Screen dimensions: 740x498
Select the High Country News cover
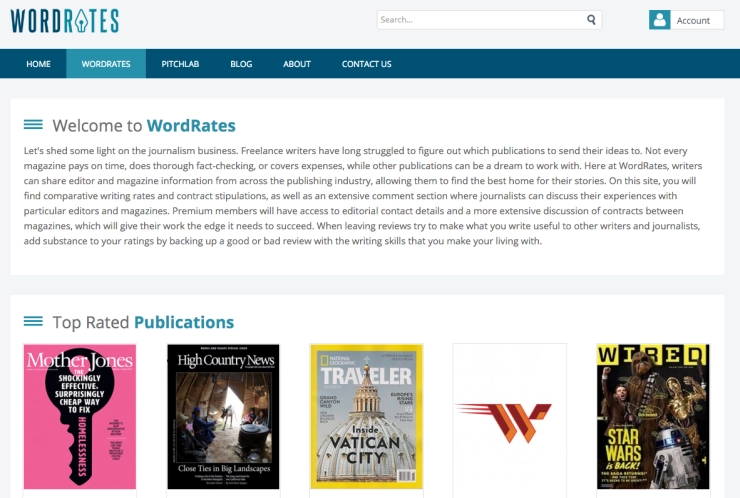click(x=223, y=416)
